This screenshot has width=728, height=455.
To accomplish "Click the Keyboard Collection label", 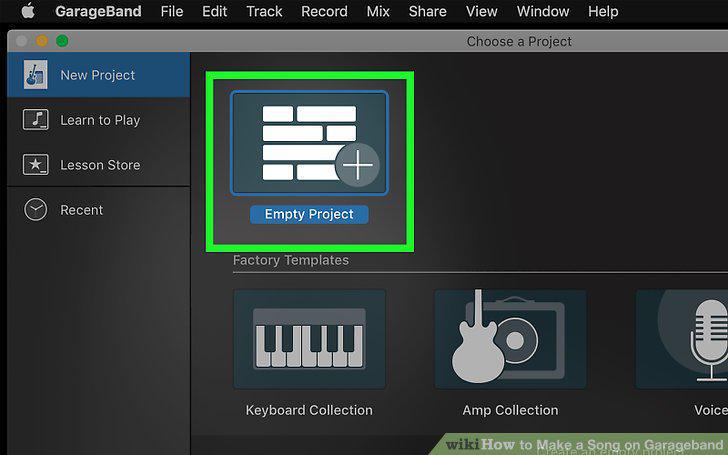I will click(x=309, y=410).
